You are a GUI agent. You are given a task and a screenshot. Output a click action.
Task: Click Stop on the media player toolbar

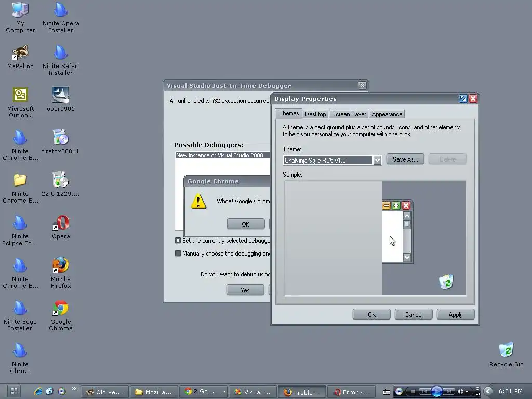tap(413, 392)
